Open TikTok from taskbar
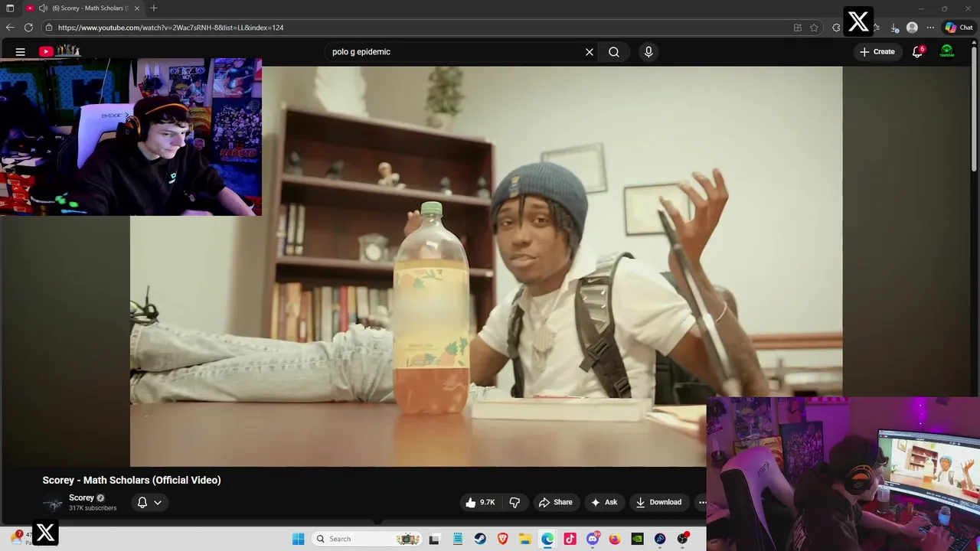980x551 pixels. point(570,539)
